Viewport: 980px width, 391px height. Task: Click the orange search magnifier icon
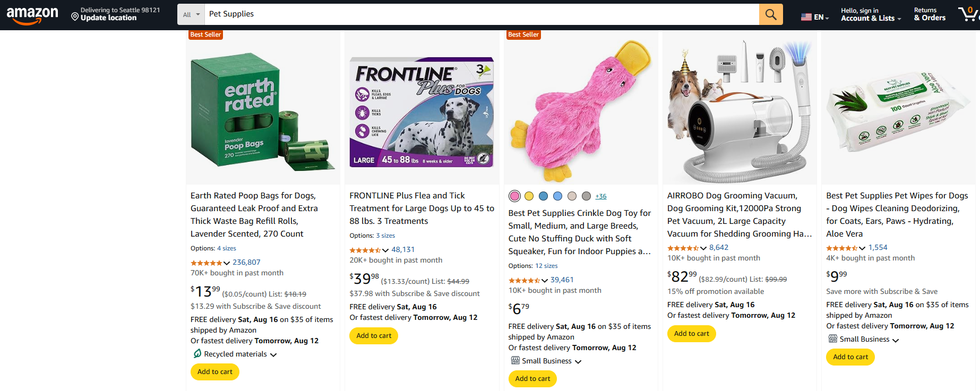click(x=770, y=14)
